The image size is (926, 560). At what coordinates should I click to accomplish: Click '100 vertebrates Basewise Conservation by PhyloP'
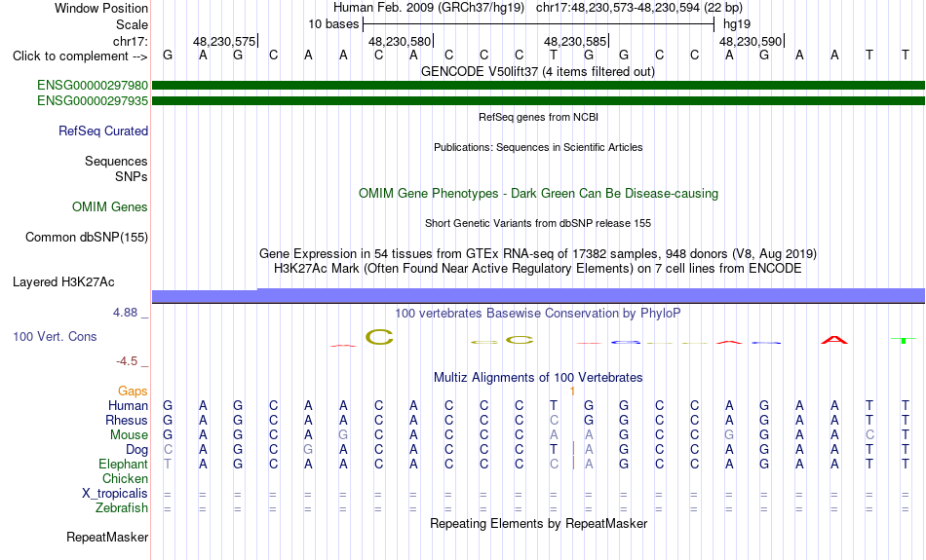[538, 314]
